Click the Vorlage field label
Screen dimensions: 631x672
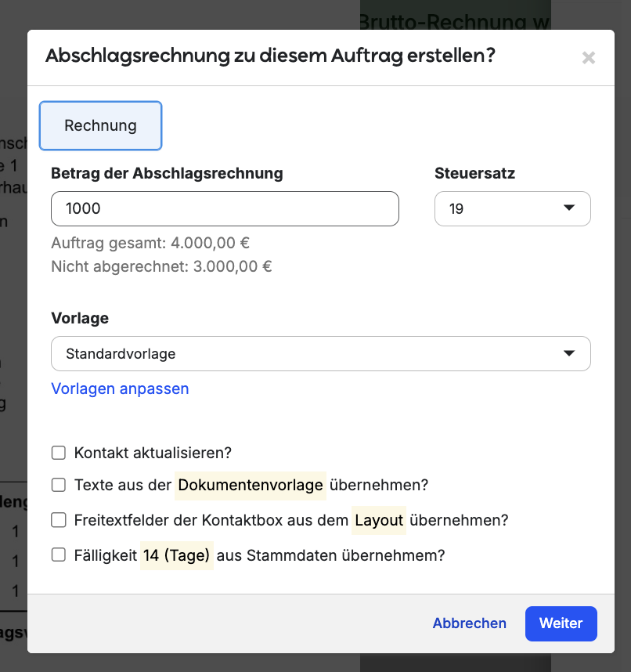click(80, 318)
